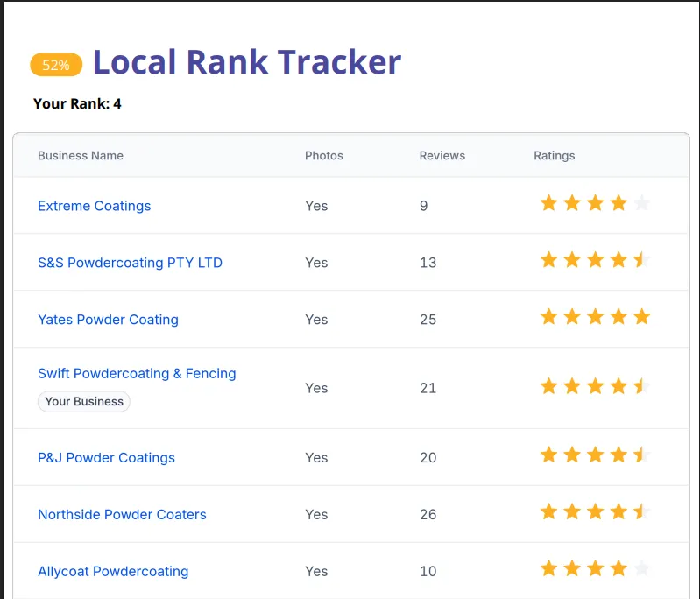Click the star rating for Extreme Coatings

(x=595, y=203)
